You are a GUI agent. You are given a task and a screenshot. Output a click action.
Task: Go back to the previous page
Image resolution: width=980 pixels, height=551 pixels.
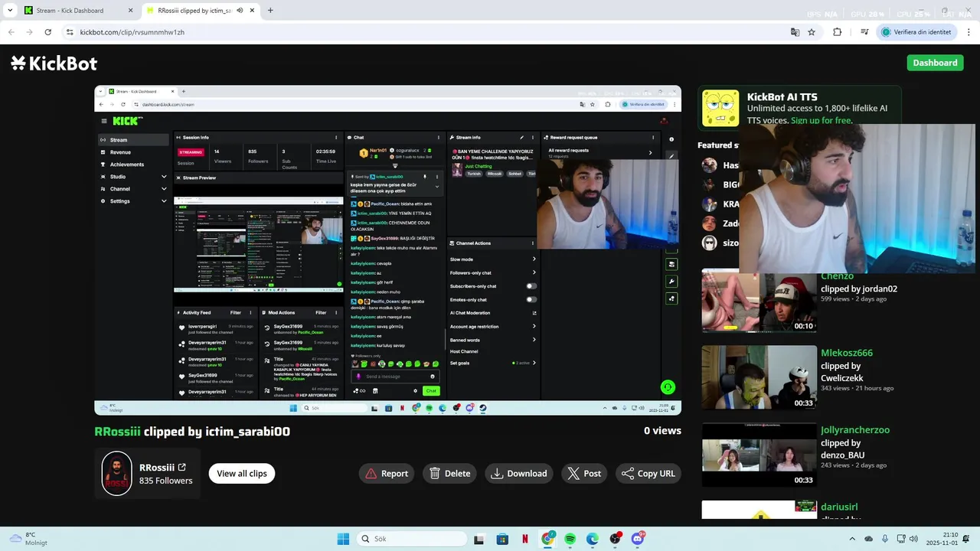point(11,32)
